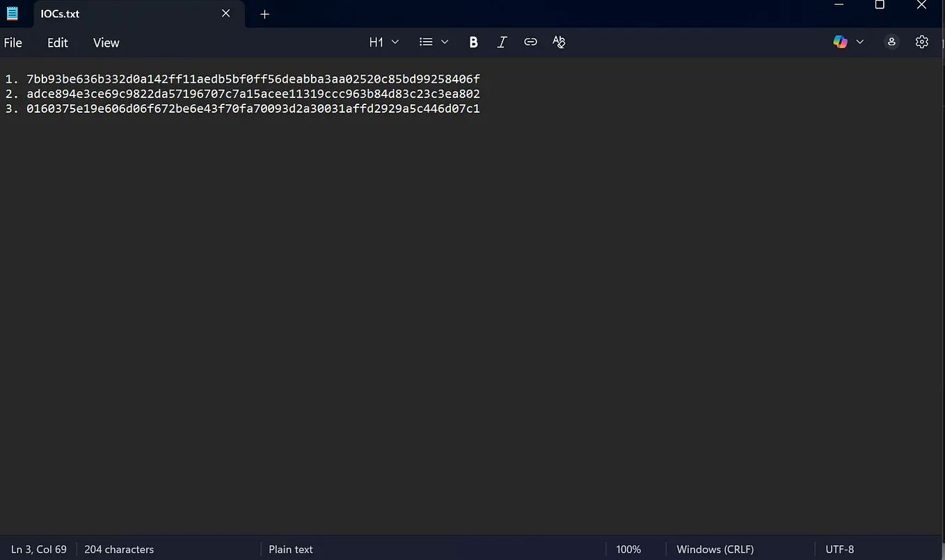Image resolution: width=945 pixels, height=560 pixels.
Task: Toggle italic formatting
Action: pos(502,42)
